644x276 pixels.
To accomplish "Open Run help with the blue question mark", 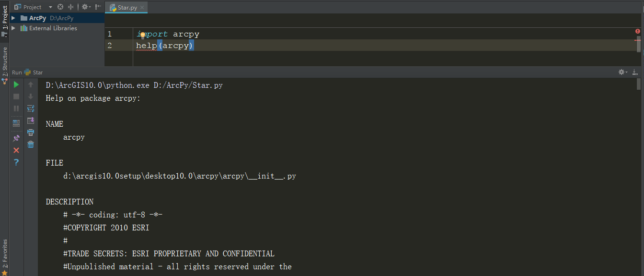I will click(16, 162).
